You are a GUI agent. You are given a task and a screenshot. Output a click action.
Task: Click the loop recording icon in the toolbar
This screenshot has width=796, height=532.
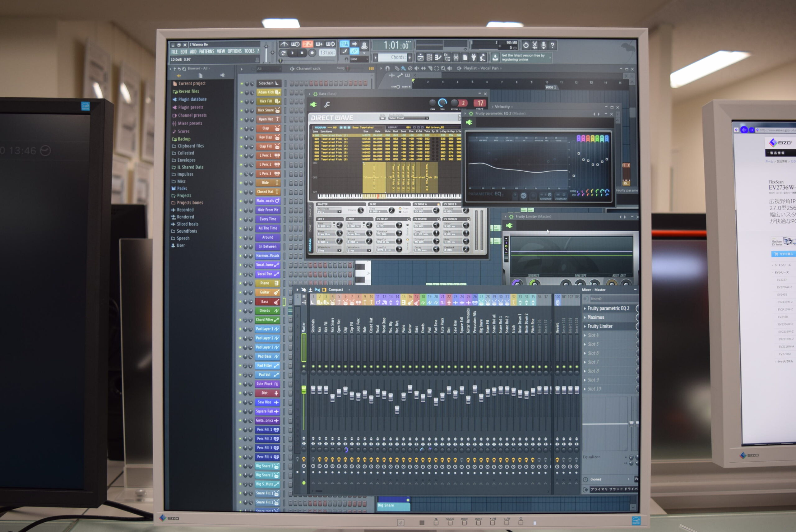click(x=330, y=44)
